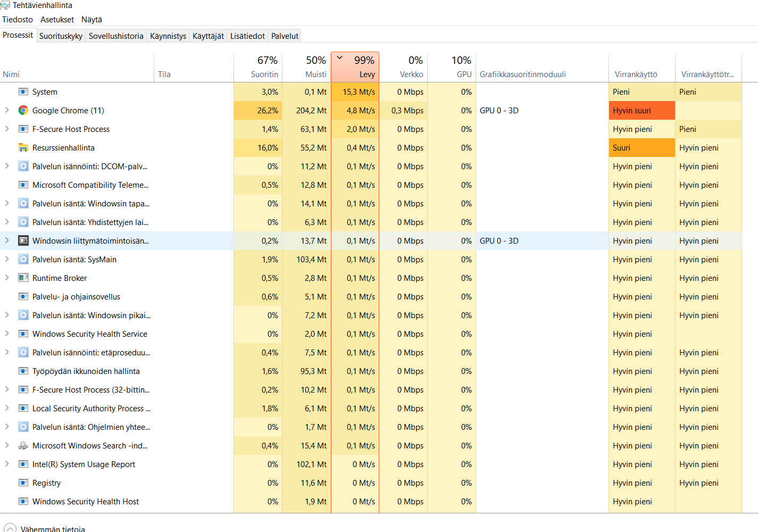This screenshot has width=758, height=532.
Task: Expand the SysMain service host row
Action: [7, 259]
